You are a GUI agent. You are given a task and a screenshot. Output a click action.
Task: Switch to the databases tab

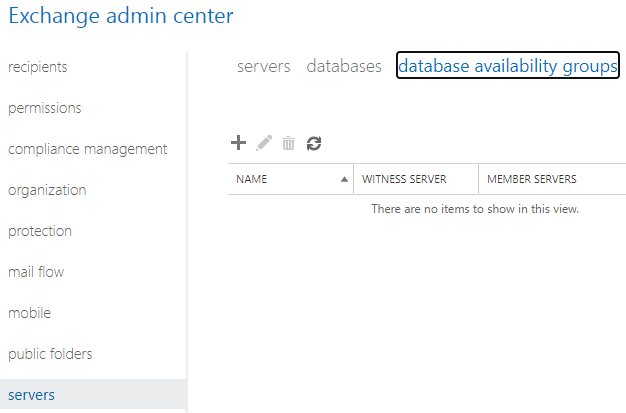click(344, 66)
